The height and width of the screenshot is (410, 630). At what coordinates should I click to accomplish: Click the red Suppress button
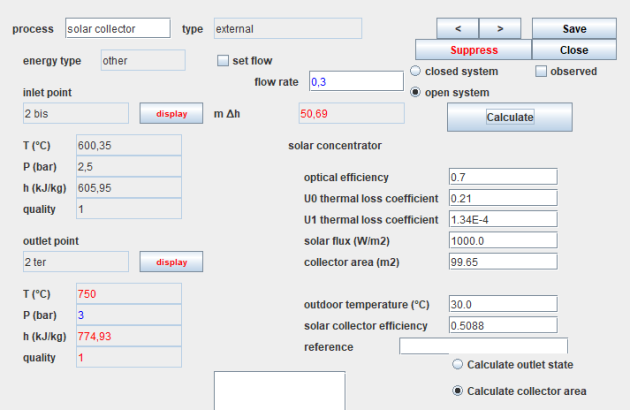click(x=473, y=50)
